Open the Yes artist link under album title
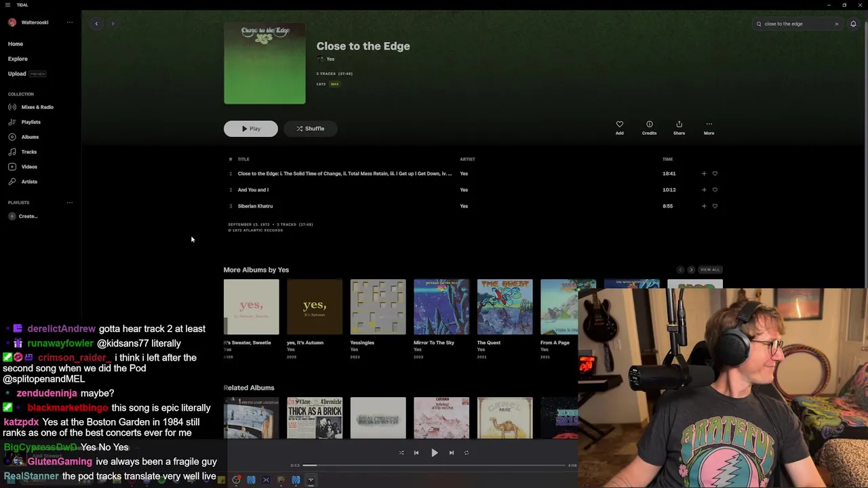Viewport: 868px width, 488px height. (x=330, y=59)
